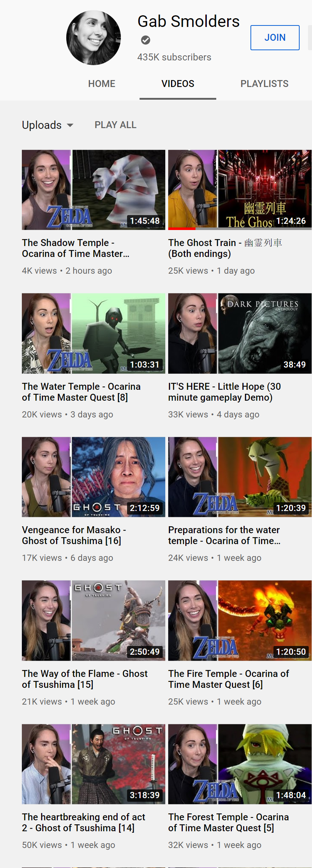Switch to the PLAYLISTS tab
Viewport: 312px width, 868px height.
264,84
